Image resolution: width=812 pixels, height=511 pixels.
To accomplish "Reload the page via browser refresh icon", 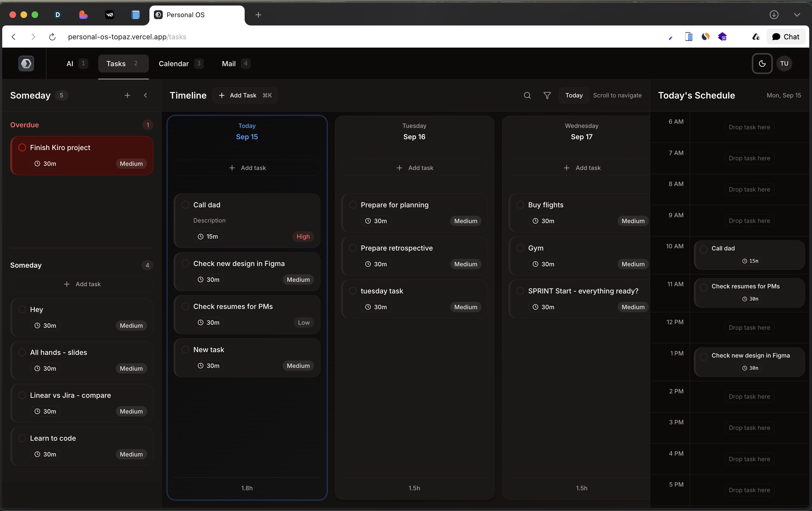I will pos(52,37).
